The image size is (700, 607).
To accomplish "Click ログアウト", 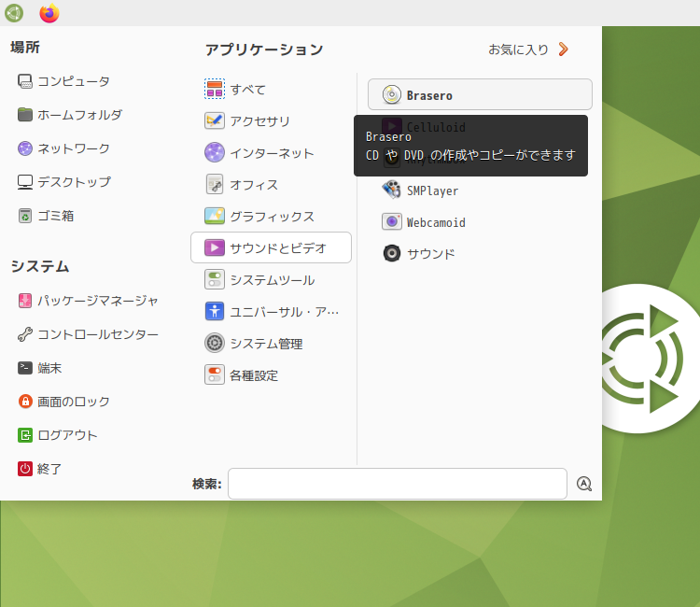I will (x=58, y=435).
